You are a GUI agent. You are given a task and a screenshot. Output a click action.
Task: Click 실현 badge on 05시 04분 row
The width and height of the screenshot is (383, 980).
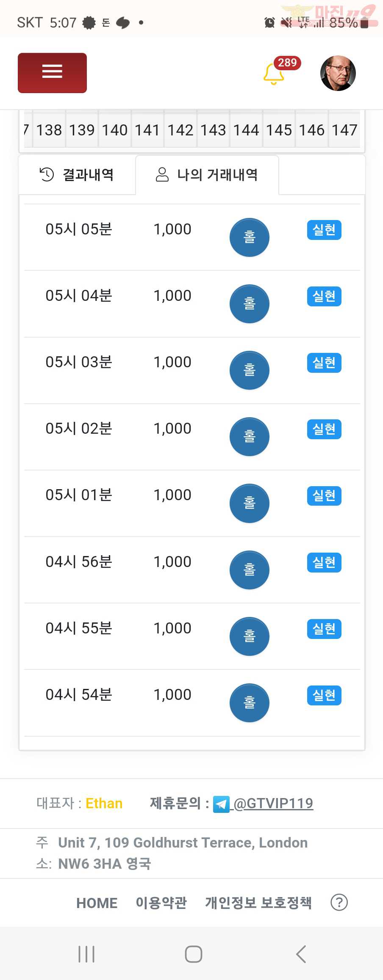(x=324, y=296)
